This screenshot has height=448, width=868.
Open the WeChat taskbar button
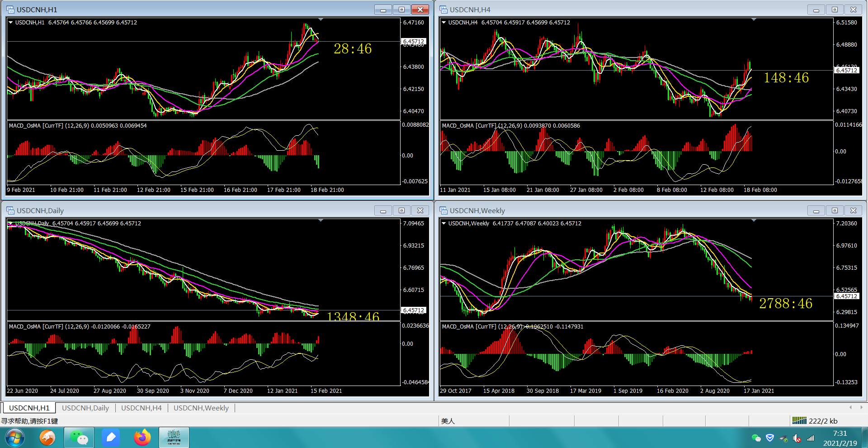(x=79, y=438)
